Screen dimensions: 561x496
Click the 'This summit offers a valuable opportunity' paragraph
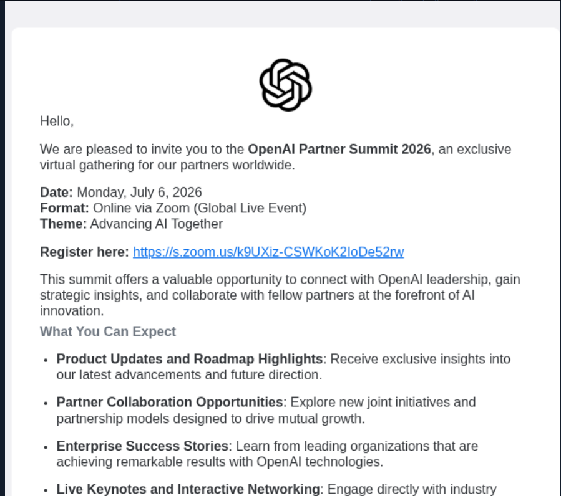pos(280,295)
